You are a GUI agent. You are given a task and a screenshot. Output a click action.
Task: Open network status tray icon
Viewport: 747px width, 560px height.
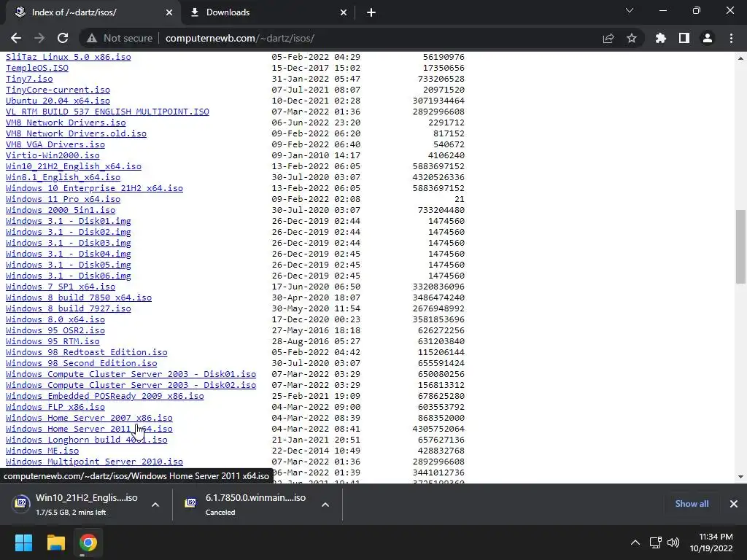tap(656, 542)
